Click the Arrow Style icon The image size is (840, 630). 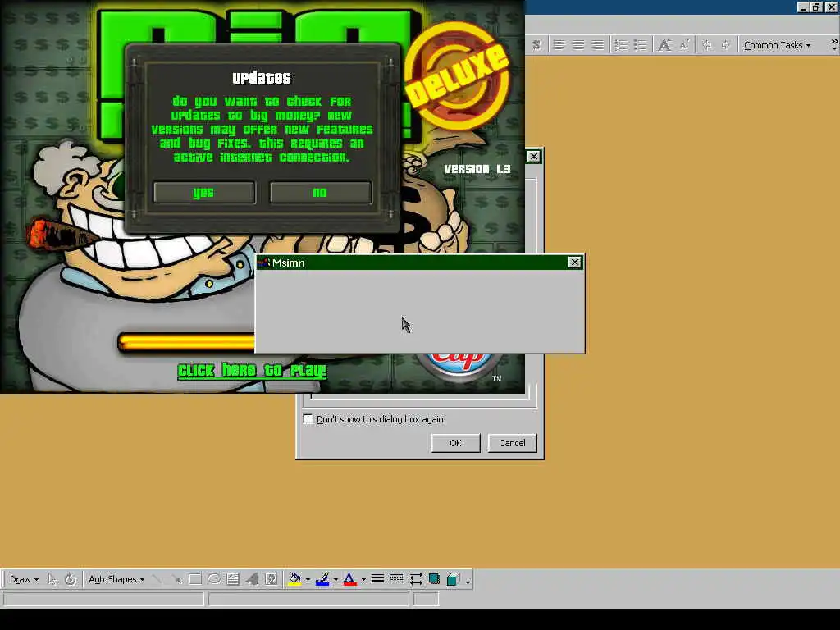coord(416,579)
